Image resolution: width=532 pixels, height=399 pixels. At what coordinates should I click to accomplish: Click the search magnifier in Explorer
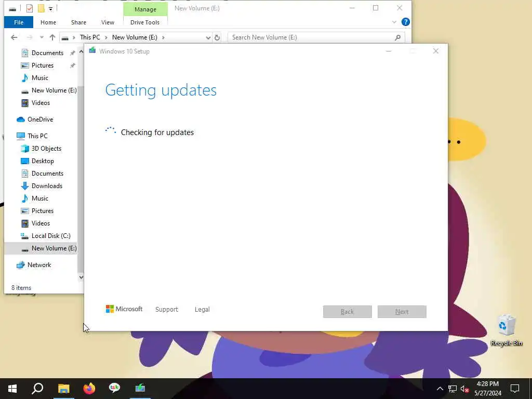[397, 37]
